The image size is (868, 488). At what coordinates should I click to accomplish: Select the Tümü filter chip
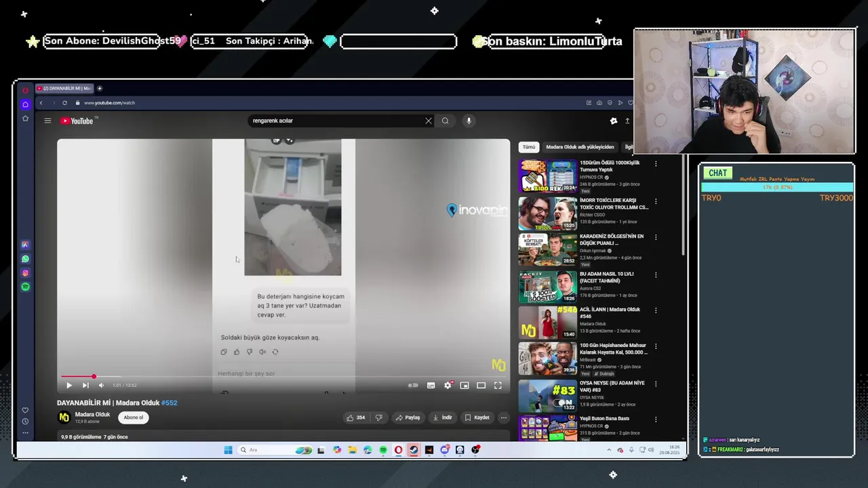tap(529, 147)
